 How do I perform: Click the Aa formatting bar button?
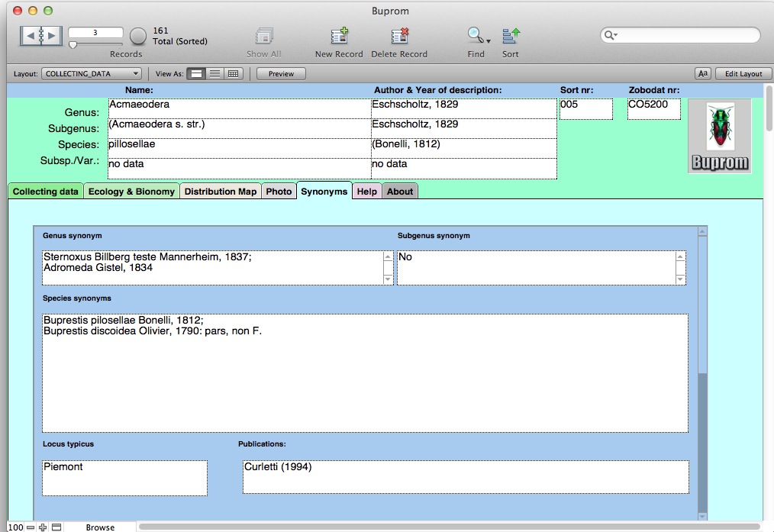[x=703, y=74]
